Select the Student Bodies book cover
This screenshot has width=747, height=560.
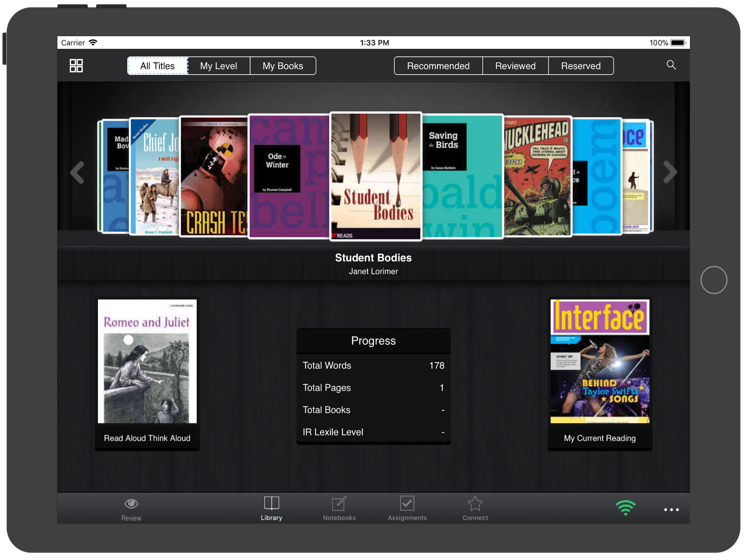click(x=375, y=176)
